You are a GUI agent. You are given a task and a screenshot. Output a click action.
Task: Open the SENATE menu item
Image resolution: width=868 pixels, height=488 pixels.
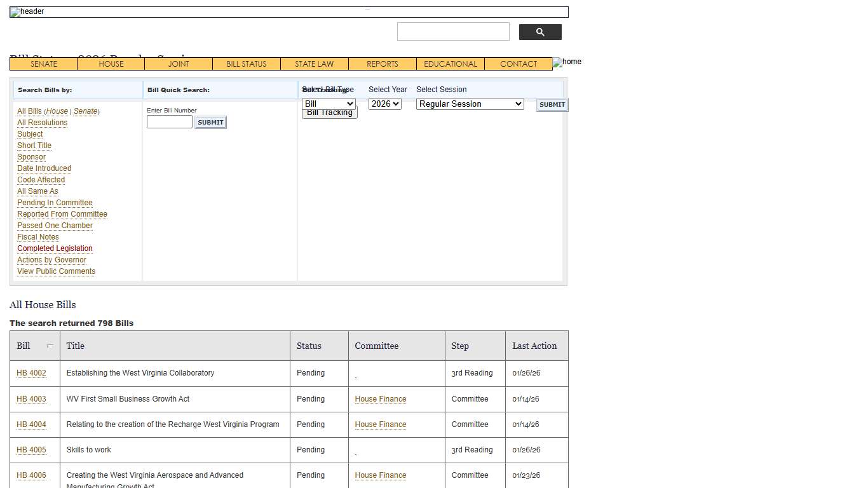click(44, 64)
